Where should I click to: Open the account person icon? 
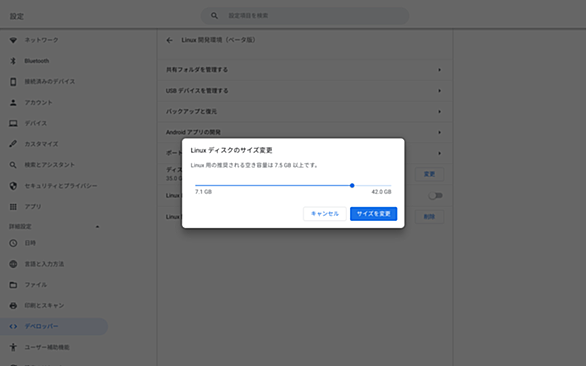click(x=13, y=102)
